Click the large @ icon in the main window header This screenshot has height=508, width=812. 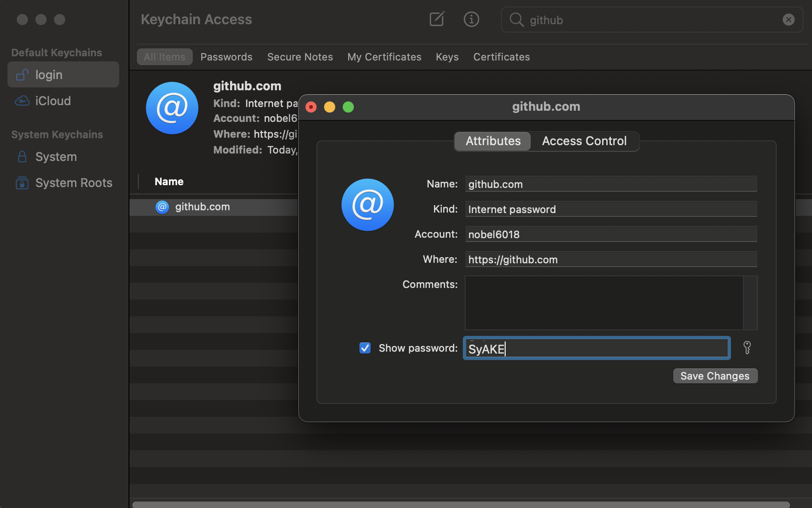172,108
